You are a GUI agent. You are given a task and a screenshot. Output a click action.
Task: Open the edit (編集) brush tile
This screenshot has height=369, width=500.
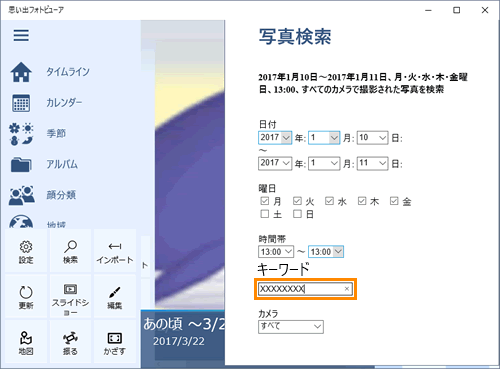[115, 296]
